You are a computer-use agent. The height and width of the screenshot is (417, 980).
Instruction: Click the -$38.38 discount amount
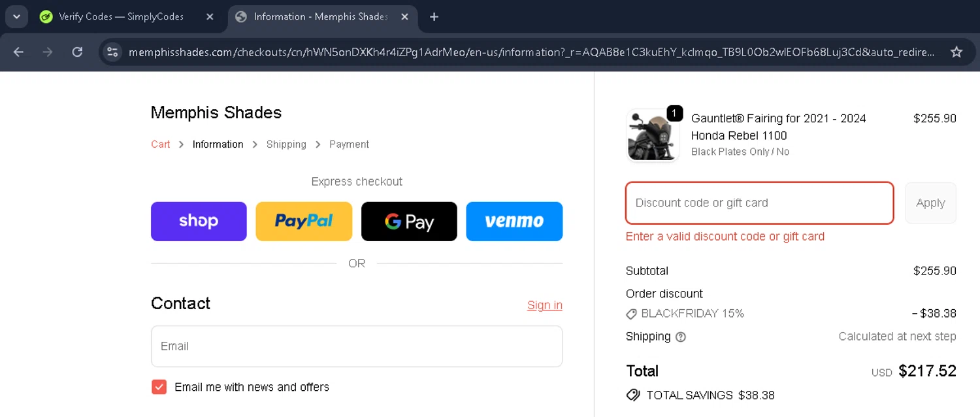(x=934, y=314)
